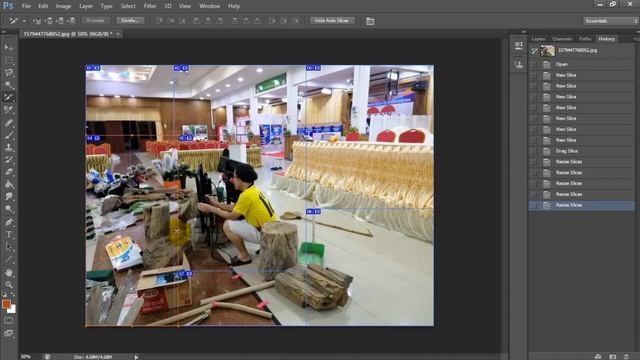Select the Slice Select tool in toolbox
Viewport: 640px width, 360px height.
pos(9,97)
